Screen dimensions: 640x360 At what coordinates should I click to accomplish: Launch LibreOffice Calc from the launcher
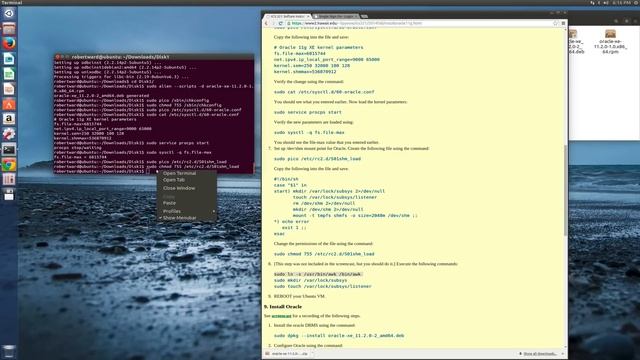9,74
